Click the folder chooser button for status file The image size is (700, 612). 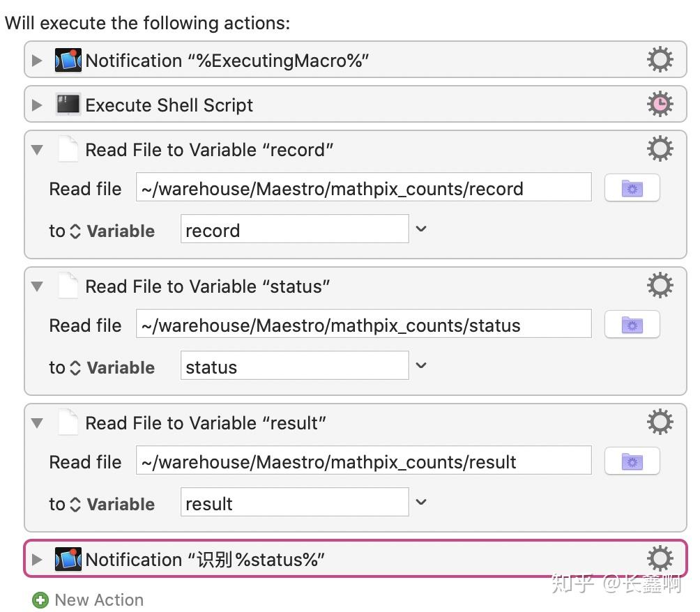(x=632, y=325)
